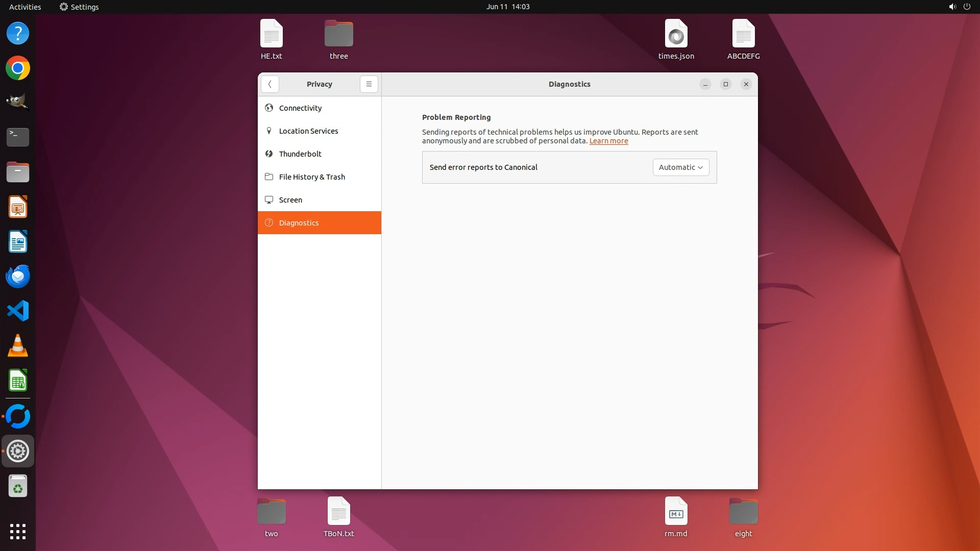Screen dimensions: 980x551
Task: Open Terminal from the dock
Action: pyautogui.click(x=18, y=137)
